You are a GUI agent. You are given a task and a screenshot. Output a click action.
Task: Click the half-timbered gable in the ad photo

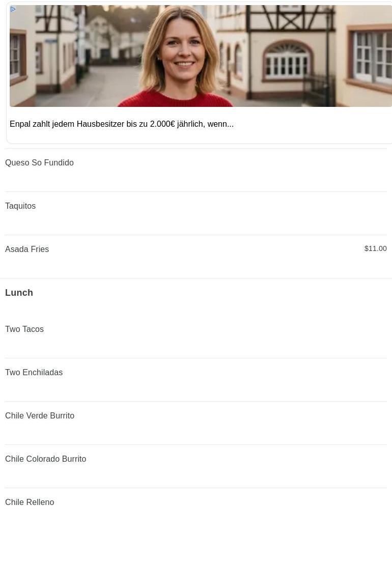[290, 17]
